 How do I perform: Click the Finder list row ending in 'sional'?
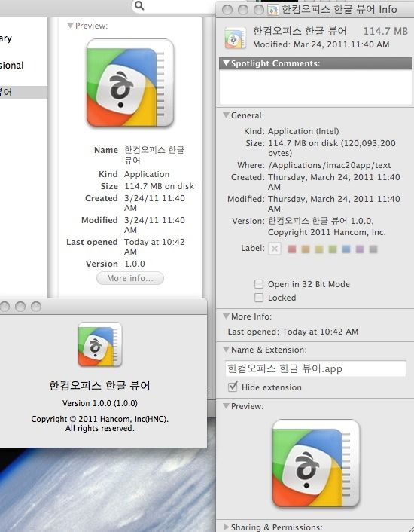(24, 65)
